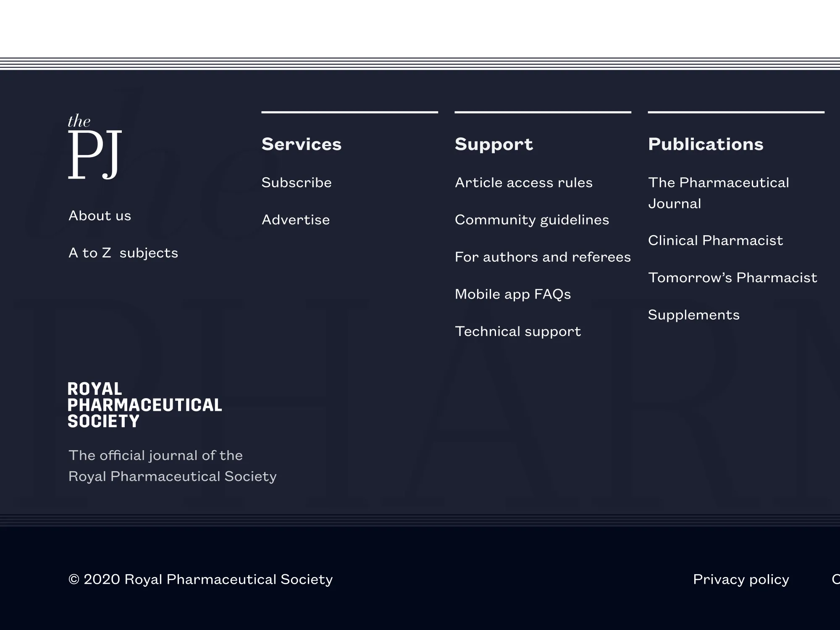The height and width of the screenshot is (630, 840).
Task: Click the Royal Pharmaceutical Society logo
Action: point(144,405)
